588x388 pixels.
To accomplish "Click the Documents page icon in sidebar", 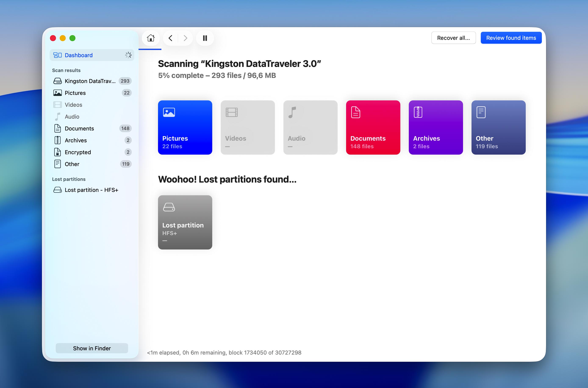I will [58, 128].
